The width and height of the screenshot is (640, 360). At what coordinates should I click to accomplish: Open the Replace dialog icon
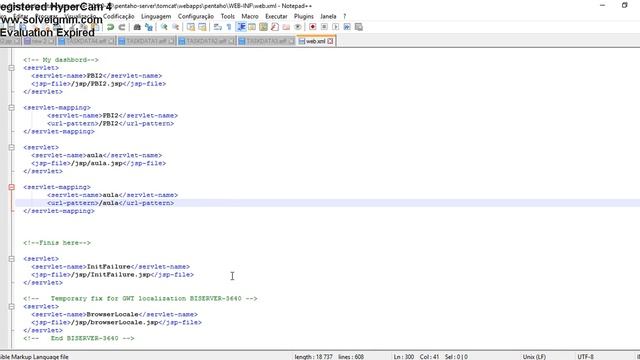149,27
